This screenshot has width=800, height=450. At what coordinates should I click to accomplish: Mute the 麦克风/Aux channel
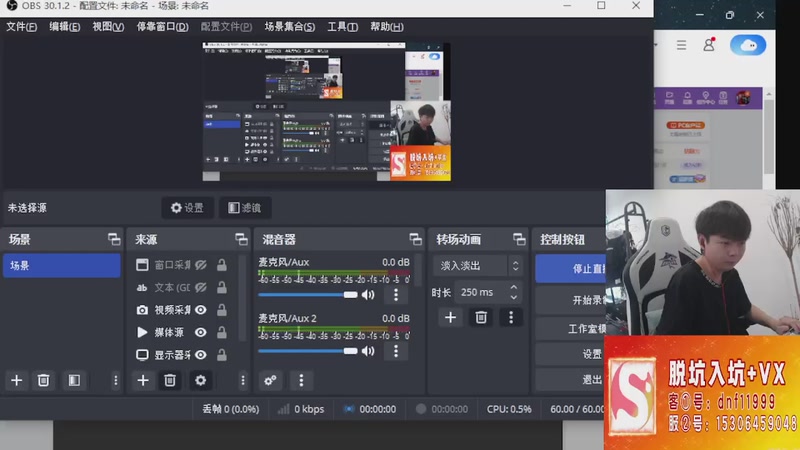[368, 295]
